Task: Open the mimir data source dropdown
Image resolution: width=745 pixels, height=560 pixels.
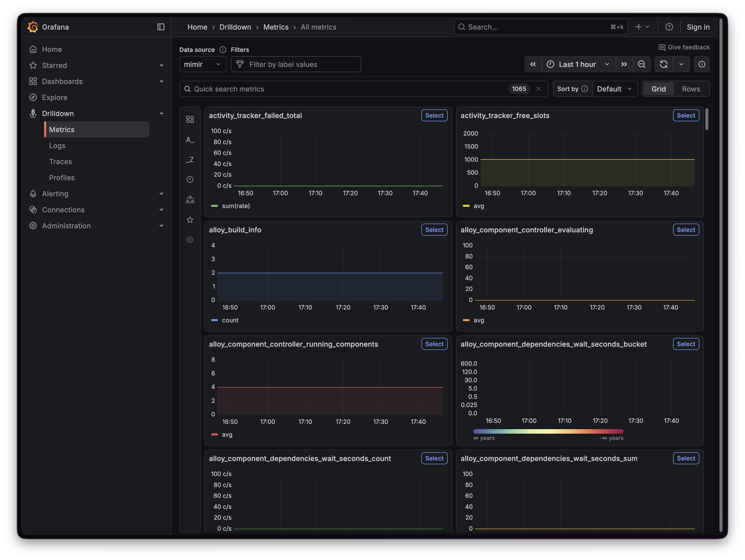Action: 202,64
